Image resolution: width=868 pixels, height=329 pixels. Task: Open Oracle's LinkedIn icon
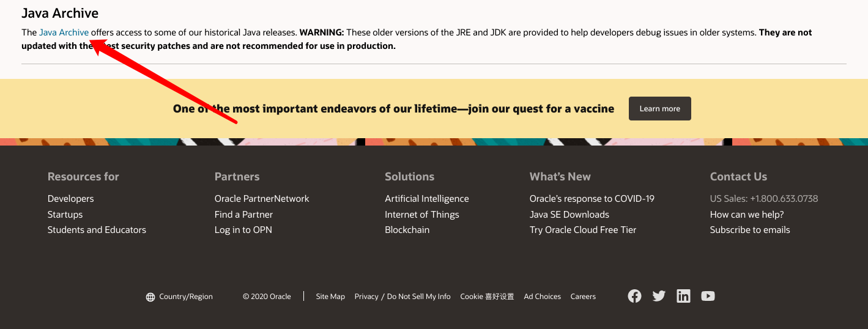683,296
